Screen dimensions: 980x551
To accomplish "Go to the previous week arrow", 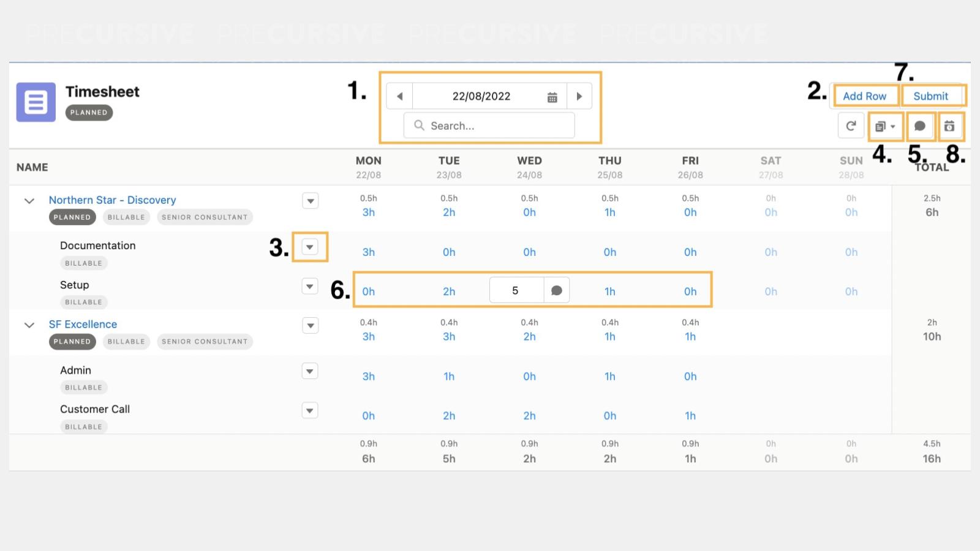I will coord(399,96).
